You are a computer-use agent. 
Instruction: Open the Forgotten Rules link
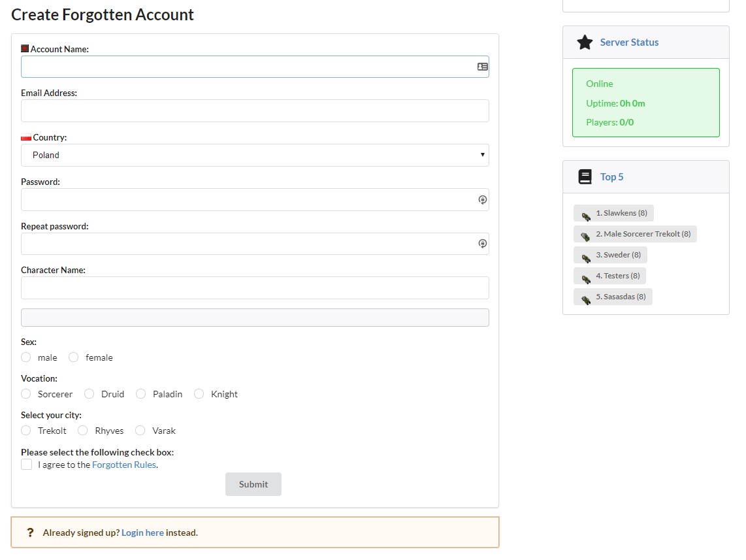click(123, 464)
